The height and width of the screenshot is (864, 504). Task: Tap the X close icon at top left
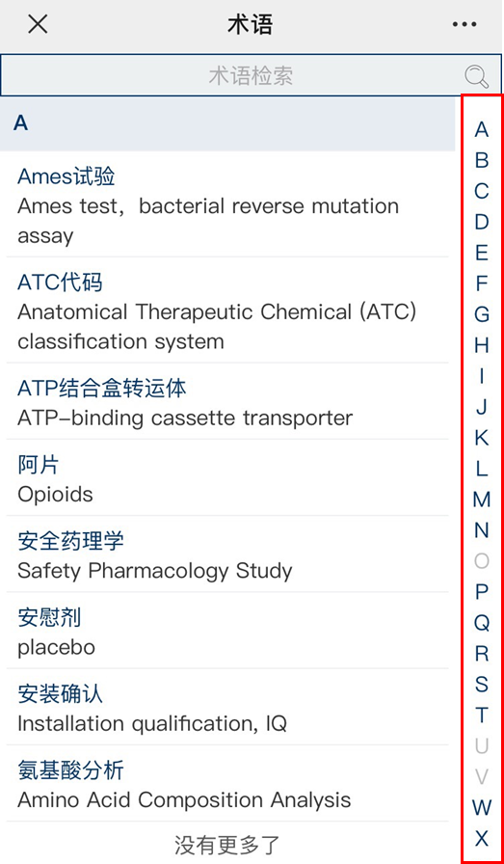tap(38, 24)
